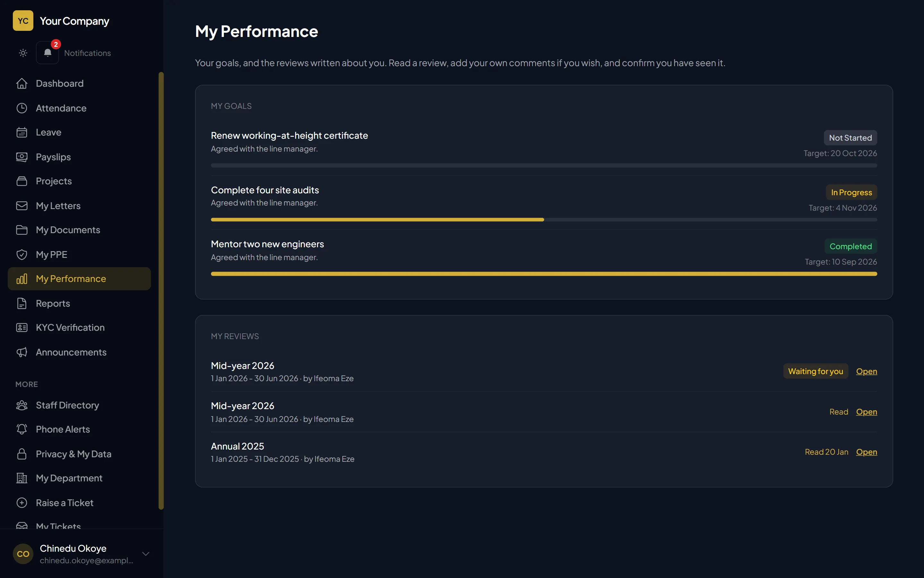Viewport: 924px width, 578px height.
Task: Click the My PPE shield icon
Action: pyautogui.click(x=22, y=255)
